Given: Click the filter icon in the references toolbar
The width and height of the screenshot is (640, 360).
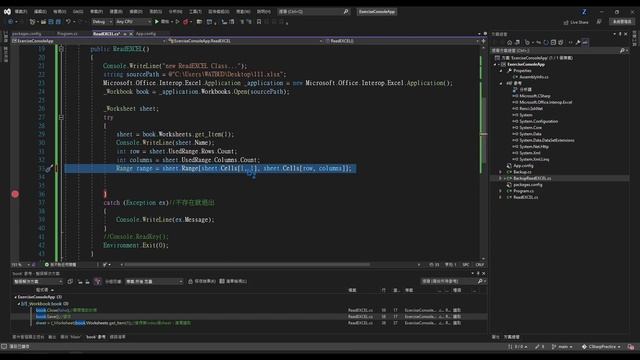Looking at the screenshot, I should [98, 282].
